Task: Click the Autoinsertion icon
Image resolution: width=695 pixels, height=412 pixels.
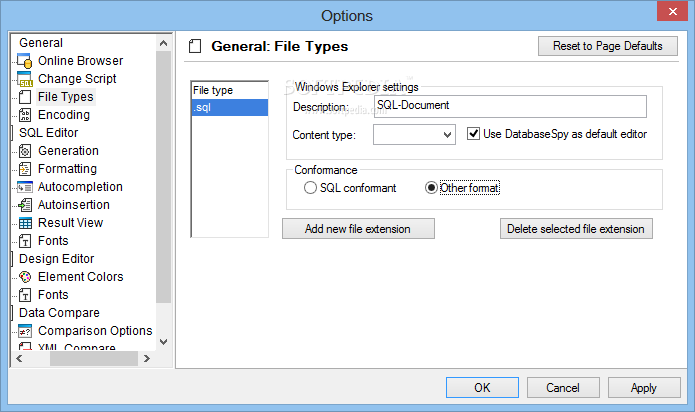Action: (25, 205)
